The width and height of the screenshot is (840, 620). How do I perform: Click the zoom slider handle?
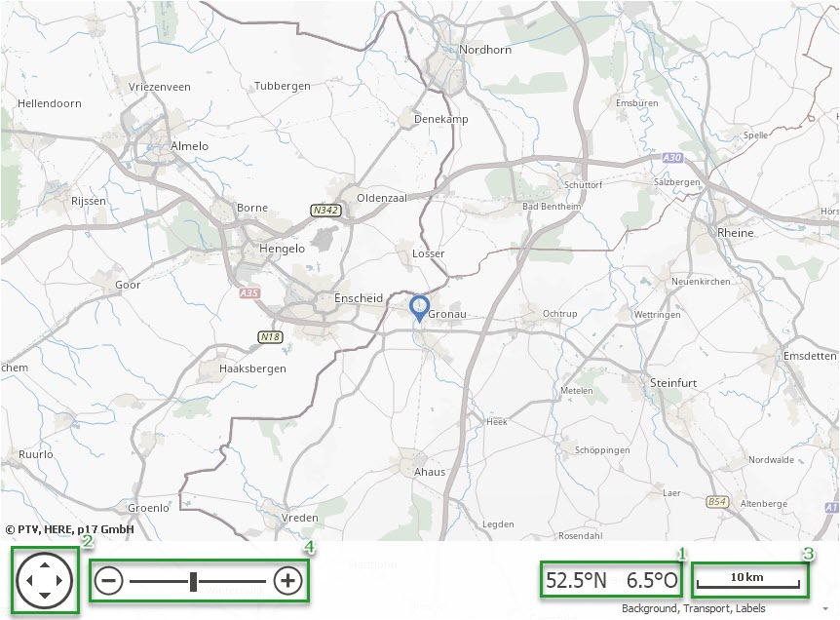coord(193,581)
